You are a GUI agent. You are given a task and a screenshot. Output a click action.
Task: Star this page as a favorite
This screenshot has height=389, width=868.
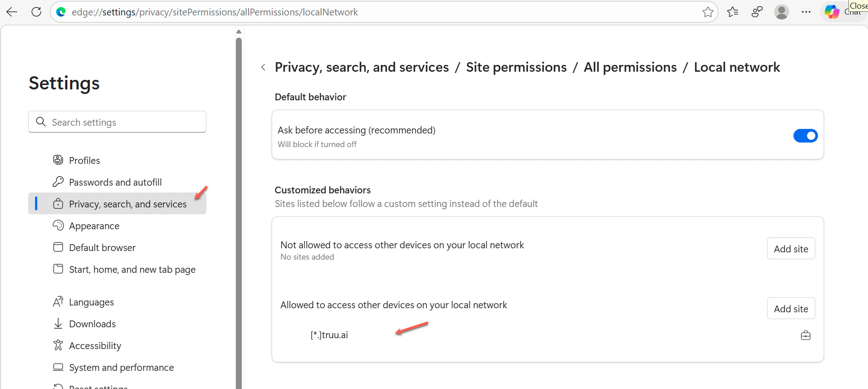tap(708, 12)
